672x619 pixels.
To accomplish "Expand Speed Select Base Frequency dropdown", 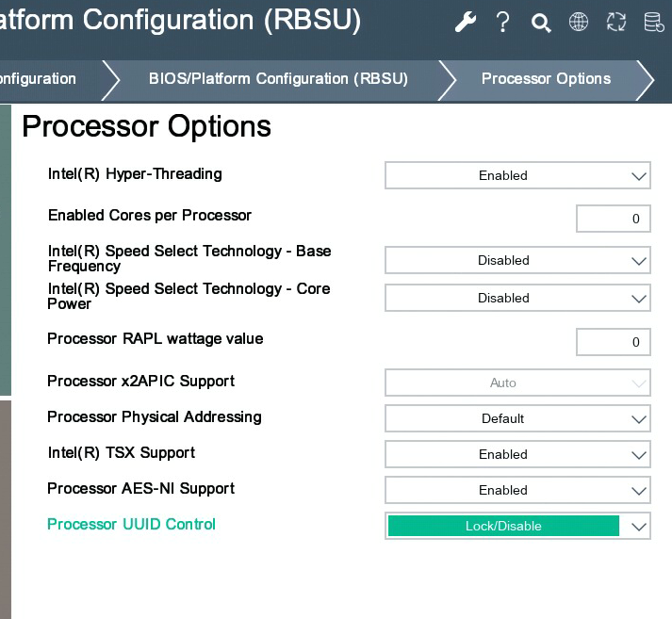I will (x=517, y=260).
